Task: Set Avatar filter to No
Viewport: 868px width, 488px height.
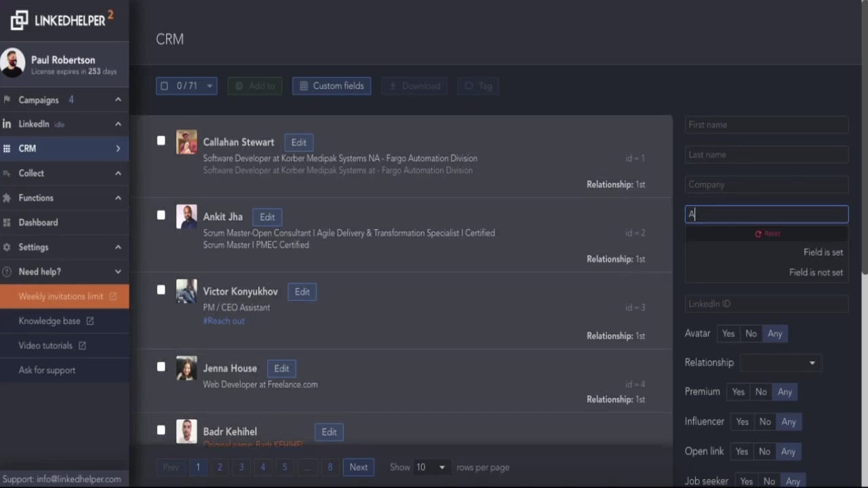Action: pos(751,333)
